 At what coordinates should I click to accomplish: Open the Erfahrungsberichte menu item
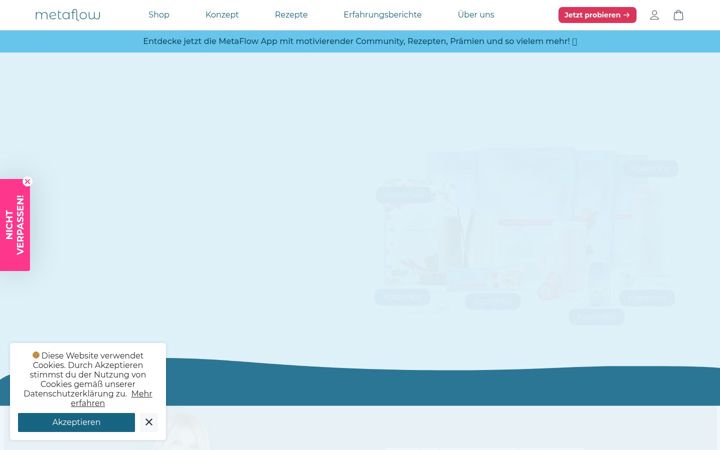click(x=382, y=15)
